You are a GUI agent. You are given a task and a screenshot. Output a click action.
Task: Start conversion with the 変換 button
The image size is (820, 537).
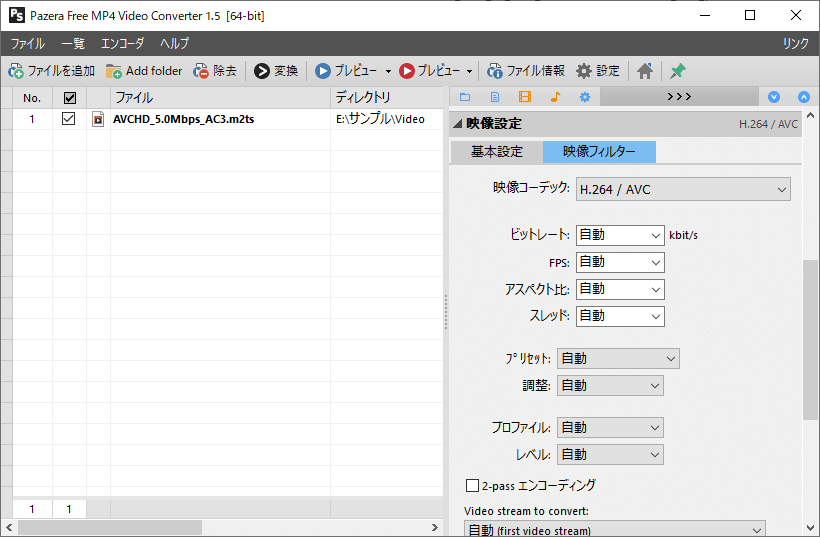pos(276,71)
